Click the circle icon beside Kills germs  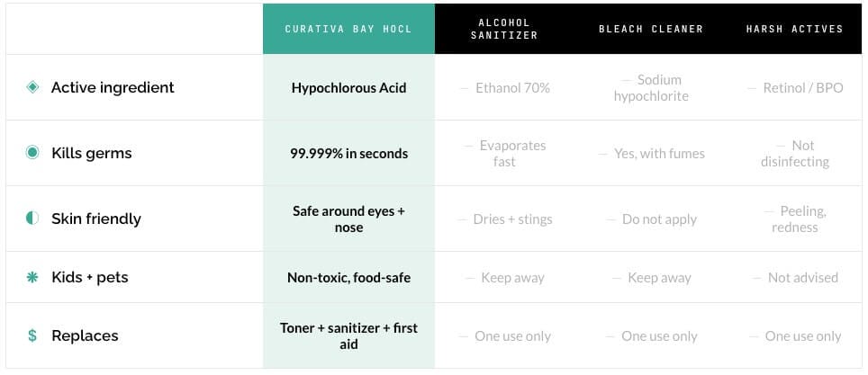(33, 153)
